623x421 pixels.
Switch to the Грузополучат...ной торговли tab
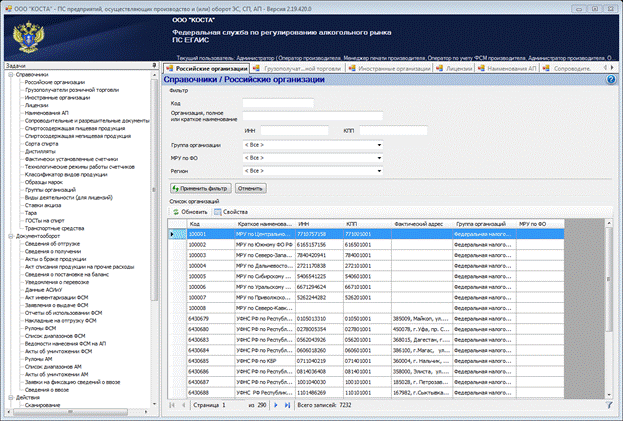click(298, 68)
